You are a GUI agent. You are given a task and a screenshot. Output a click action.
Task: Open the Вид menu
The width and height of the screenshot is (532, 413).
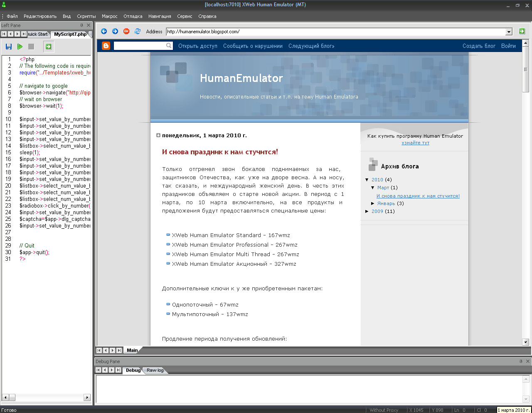(67, 16)
